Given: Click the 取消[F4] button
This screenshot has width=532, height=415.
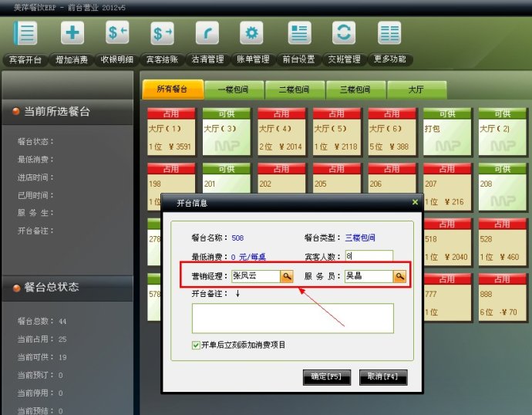Looking at the screenshot, I should coord(383,377).
